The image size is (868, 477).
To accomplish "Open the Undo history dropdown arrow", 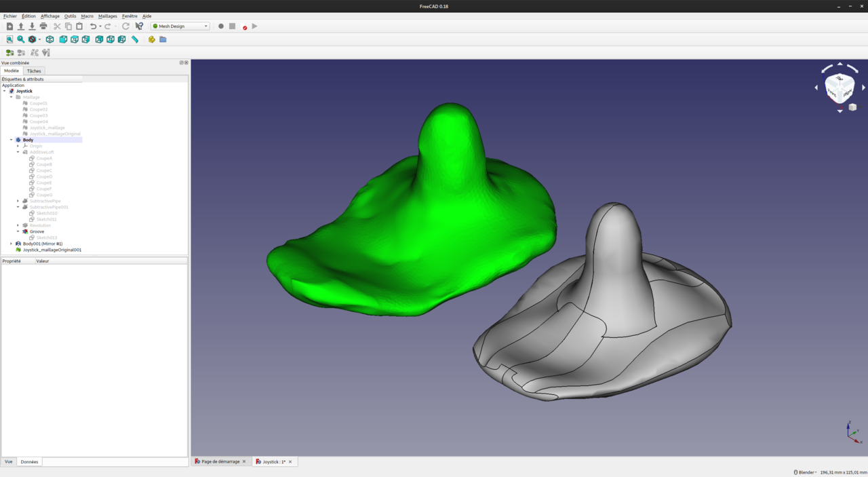I will click(x=100, y=26).
